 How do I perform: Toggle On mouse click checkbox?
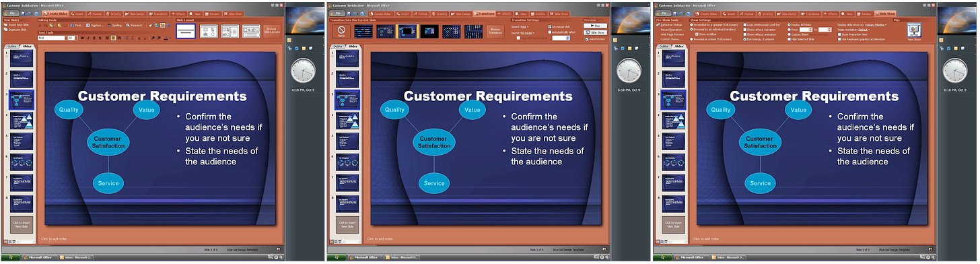click(x=550, y=27)
